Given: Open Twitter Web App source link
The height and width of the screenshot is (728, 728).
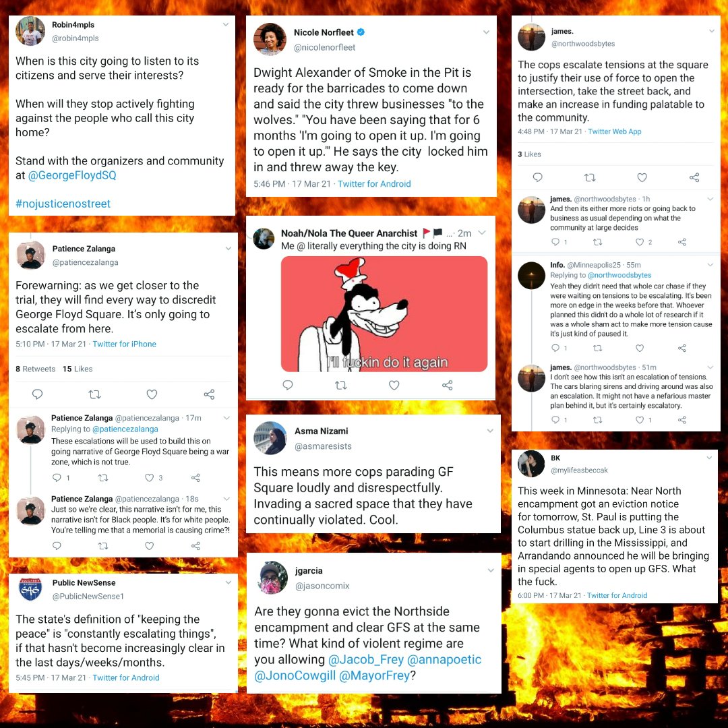Looking at the screenshot, I should click(614, 131).
